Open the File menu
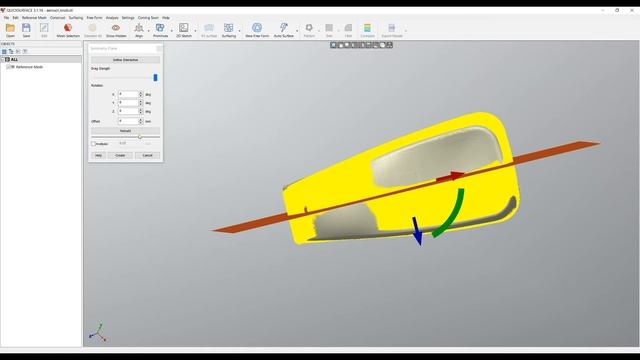Viewport: 640px width, 360px height. click(x=6, y=18)
